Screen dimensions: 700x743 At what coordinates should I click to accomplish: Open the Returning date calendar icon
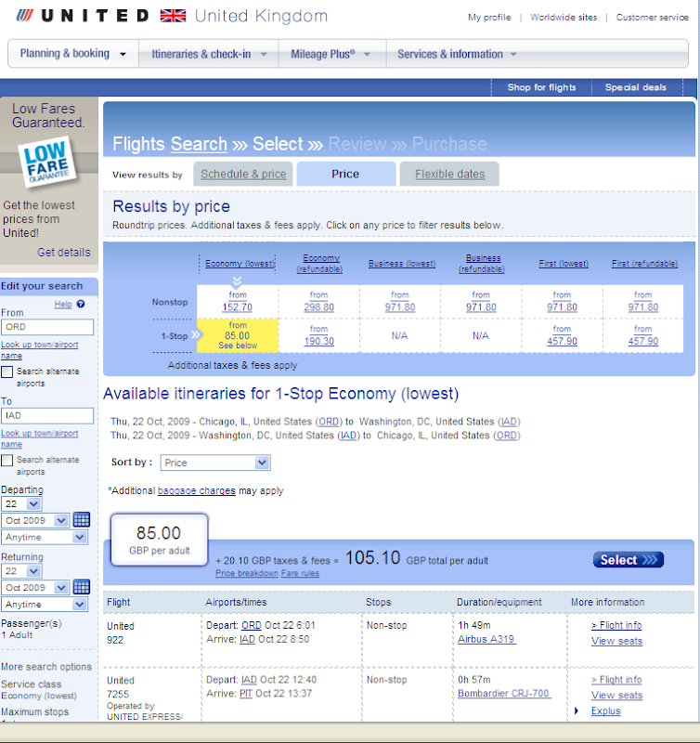tap(81, 587)
